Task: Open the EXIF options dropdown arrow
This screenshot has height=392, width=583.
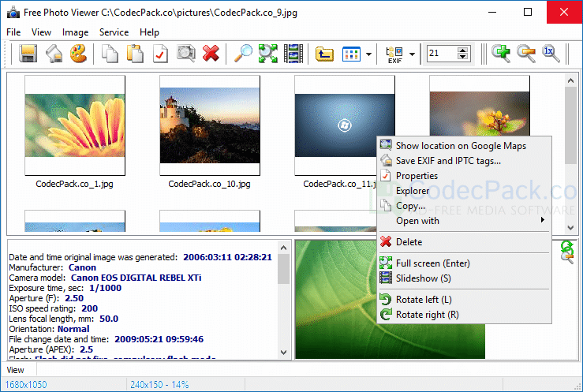Action: (412, 54)
